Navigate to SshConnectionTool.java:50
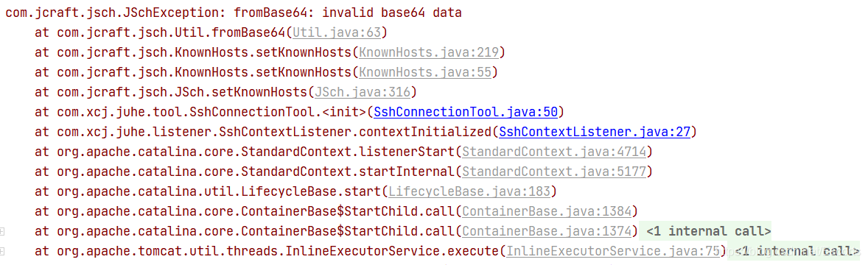Viewport: 868px width, 265px height. click(466, 113)
